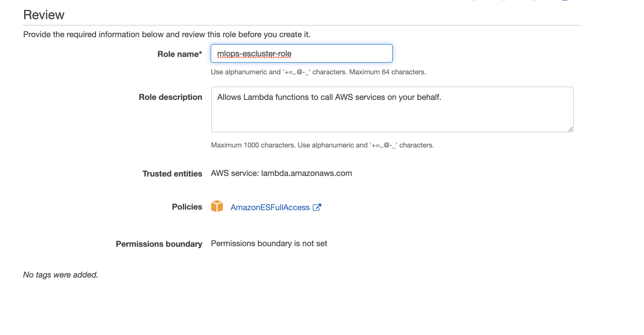Viewport: 644px width, 335px height.
Task: Click the AmazonESFullAccess policy link
Action: (x=270, y=208)
